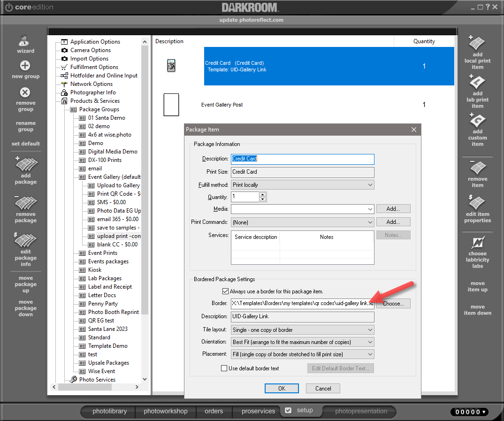Select Credit Card item thumbnail

click(x=171, y=66)
